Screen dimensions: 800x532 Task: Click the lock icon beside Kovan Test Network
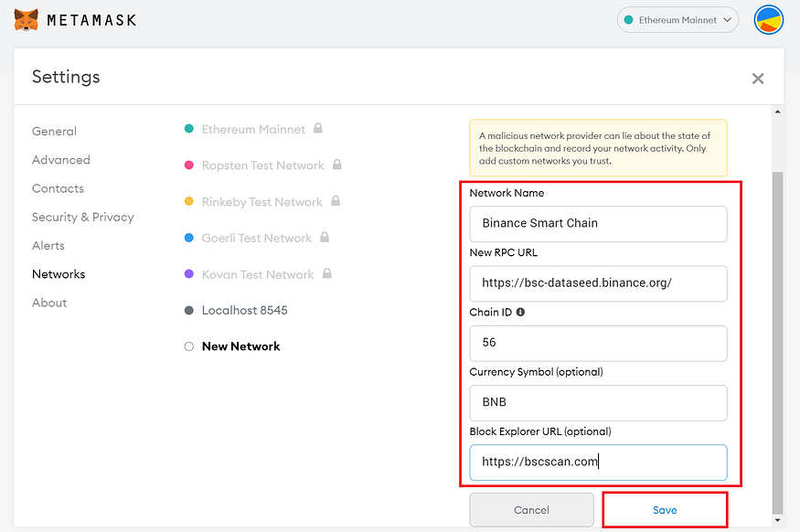[x=327, y=273]
